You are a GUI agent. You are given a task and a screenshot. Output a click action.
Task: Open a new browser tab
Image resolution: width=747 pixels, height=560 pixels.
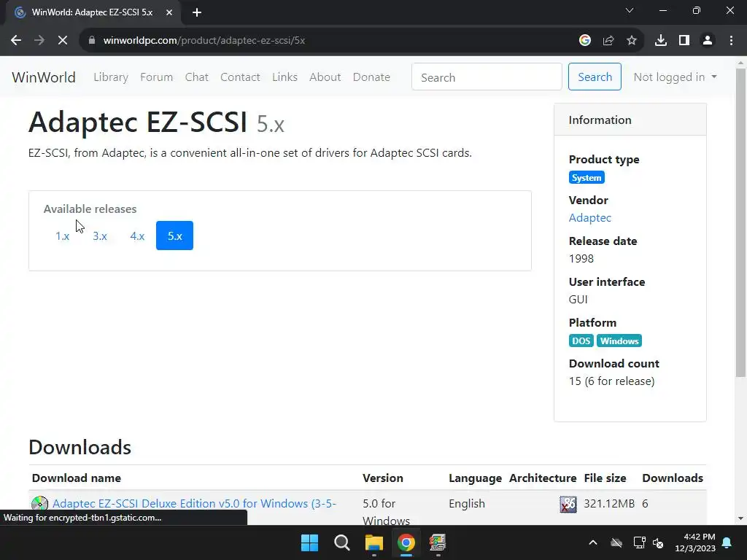(x=197, y=12)
